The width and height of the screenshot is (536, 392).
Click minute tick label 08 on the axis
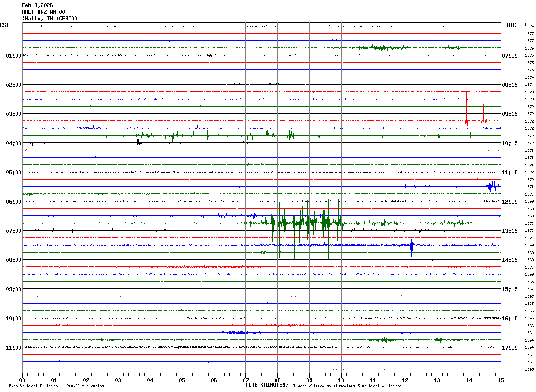coord(277,380)
